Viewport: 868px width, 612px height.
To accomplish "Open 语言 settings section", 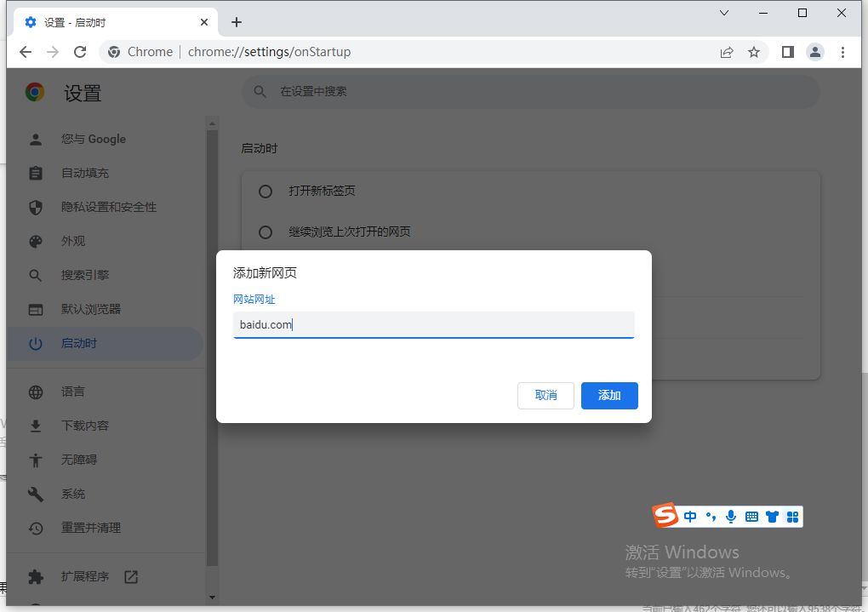I will point(106,392).
